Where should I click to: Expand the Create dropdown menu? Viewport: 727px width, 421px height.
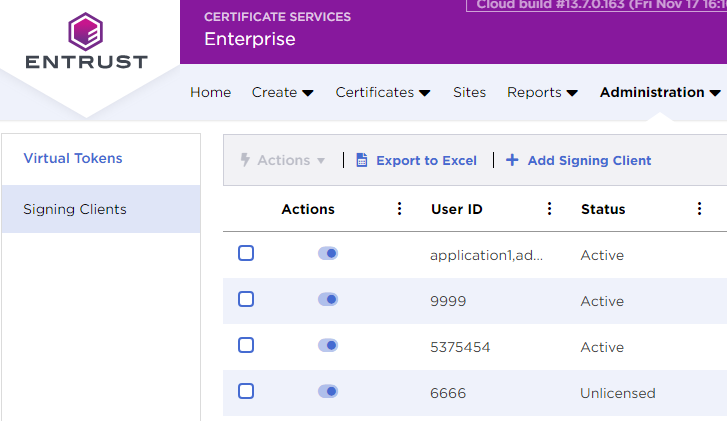(282, 92)
